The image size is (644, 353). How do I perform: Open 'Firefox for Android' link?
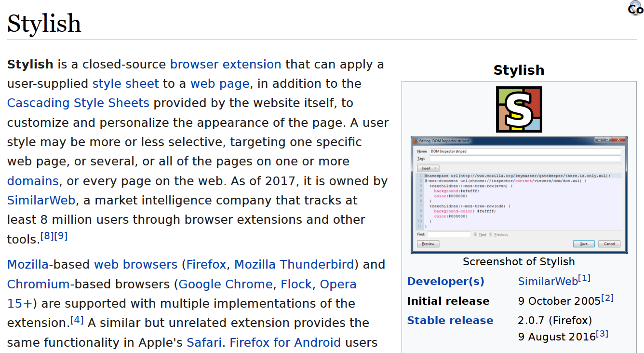(x=285, y=343)
